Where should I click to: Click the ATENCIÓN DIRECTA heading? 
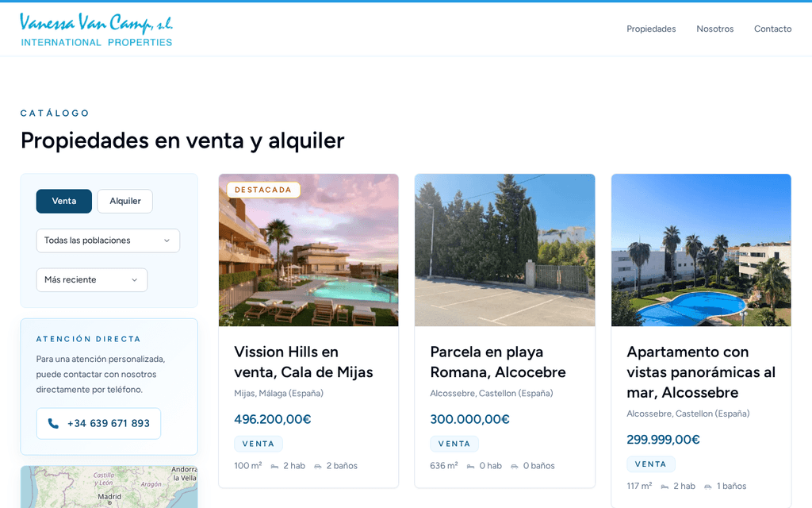[89, 339]
